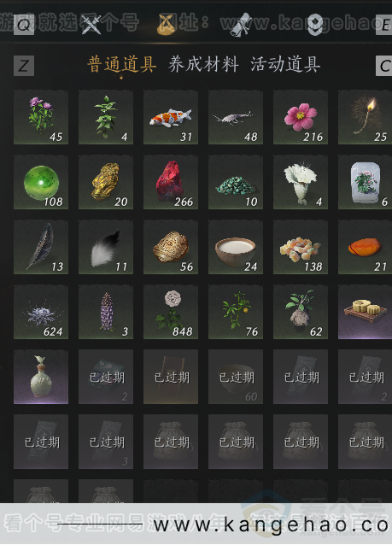The height and width of the screenshot is (545, 392).
Task: Select the pouch bag inventory category
Action: pos(167,24)
